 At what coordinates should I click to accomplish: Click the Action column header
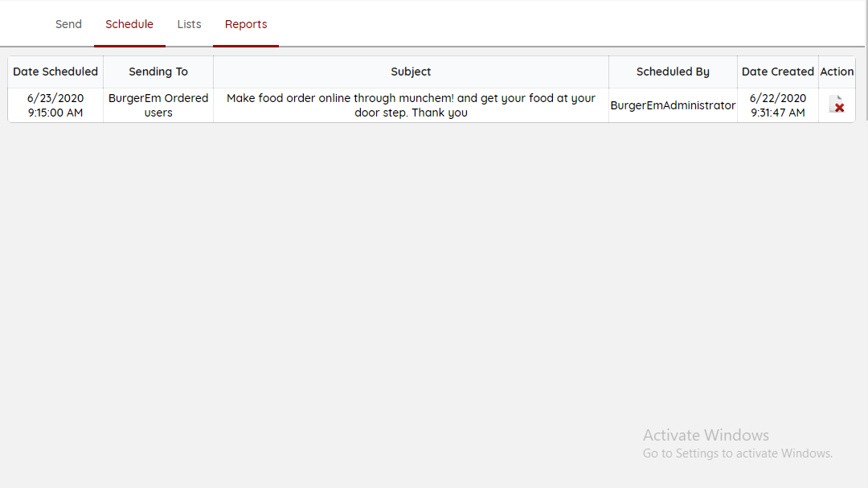pyautogui.click(x=837, y=72)
